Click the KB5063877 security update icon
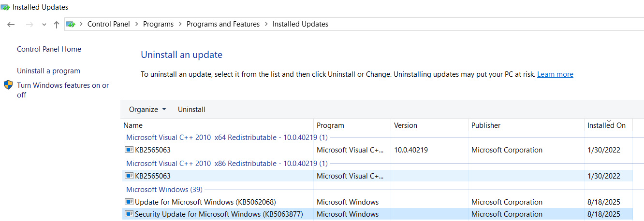Image resolution: width=644 pixels, height=221 pixels. (129, 214)
